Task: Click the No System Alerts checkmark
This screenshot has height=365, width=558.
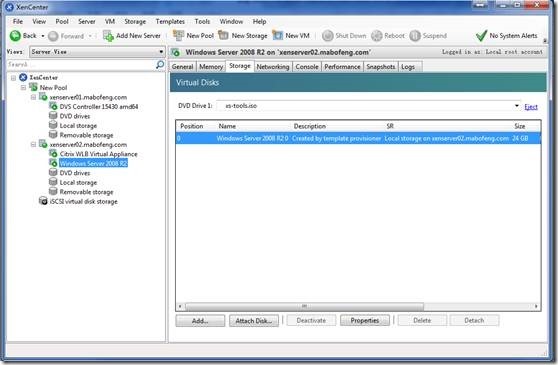Action: (481, 36)
